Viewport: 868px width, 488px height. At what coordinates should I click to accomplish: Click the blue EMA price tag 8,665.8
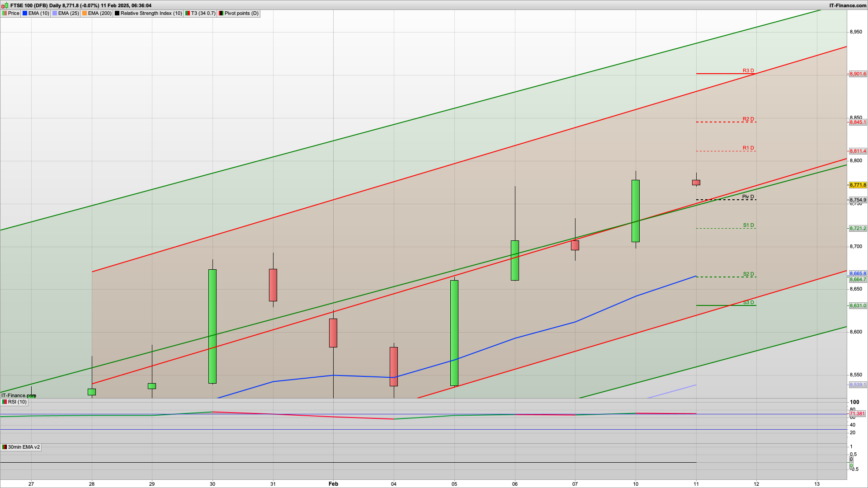[858, 273]
